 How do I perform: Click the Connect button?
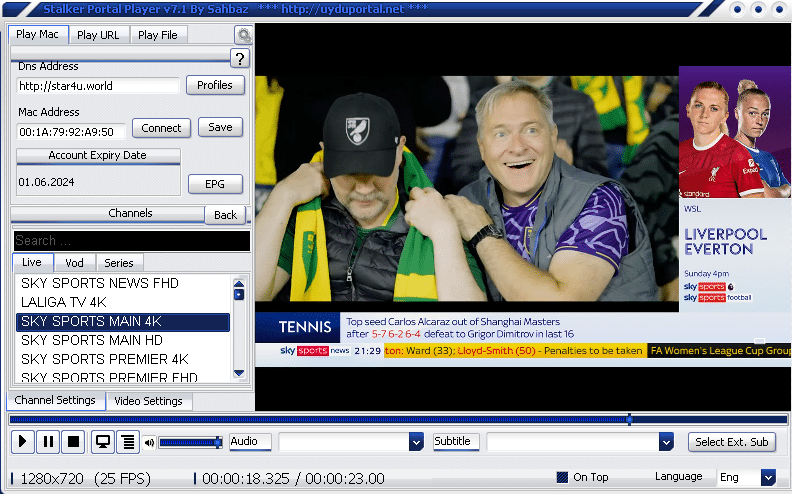click(x=161, y=128)
